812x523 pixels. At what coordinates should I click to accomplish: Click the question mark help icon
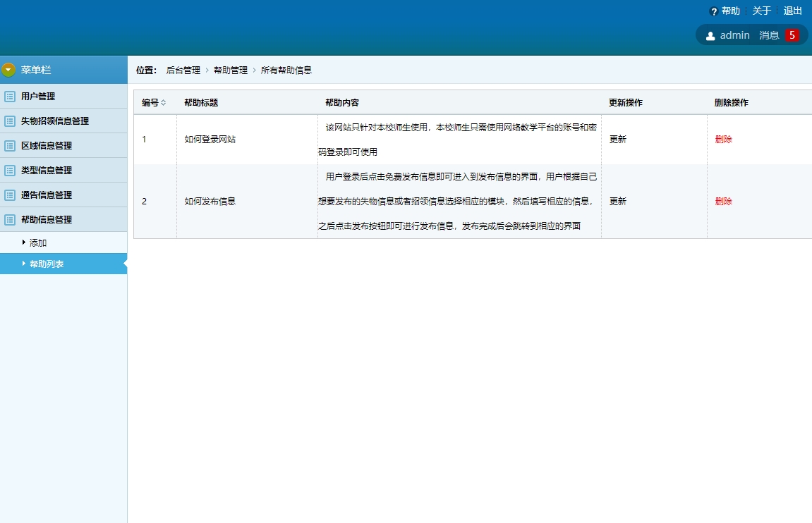(713, 11)
